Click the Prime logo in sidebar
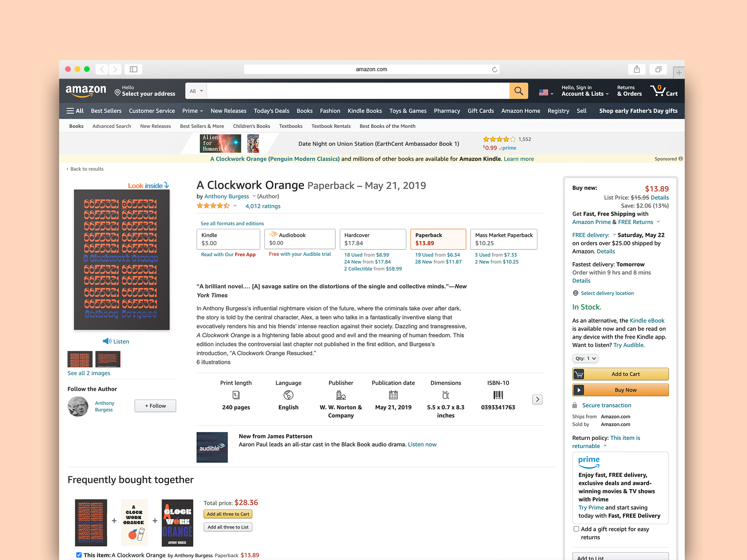Screen dimensions: 747x560 pos(589,462)
